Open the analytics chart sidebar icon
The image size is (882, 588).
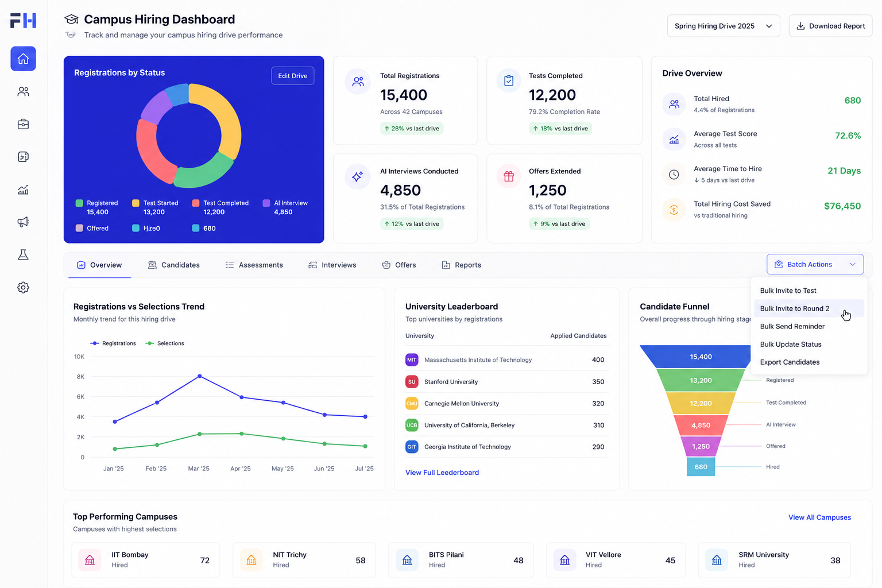(23, 189)
